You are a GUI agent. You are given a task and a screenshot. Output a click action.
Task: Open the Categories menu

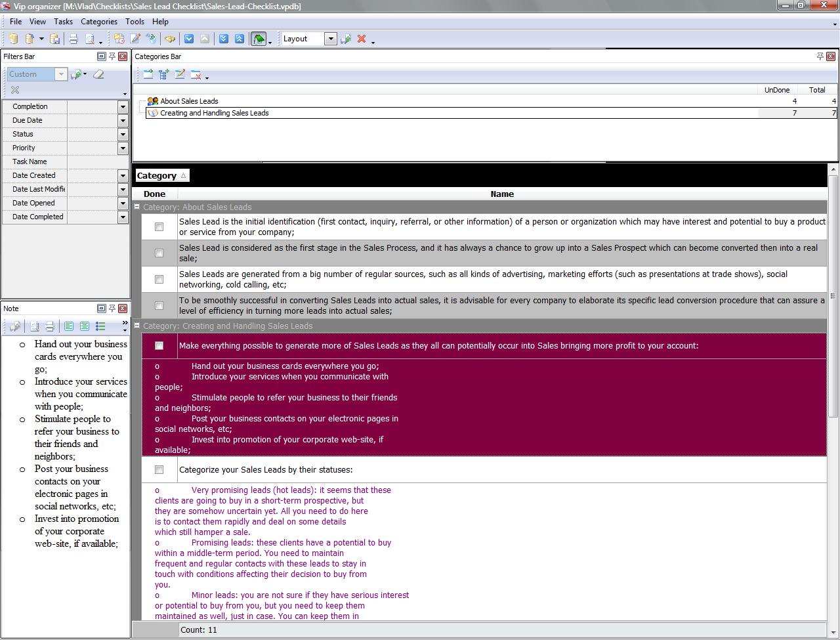tap(98, 22)
